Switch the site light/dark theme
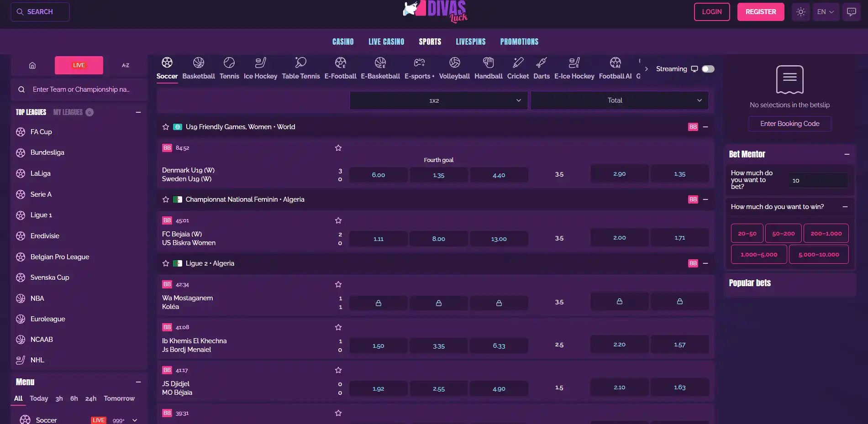 click(x=801, y=12)
